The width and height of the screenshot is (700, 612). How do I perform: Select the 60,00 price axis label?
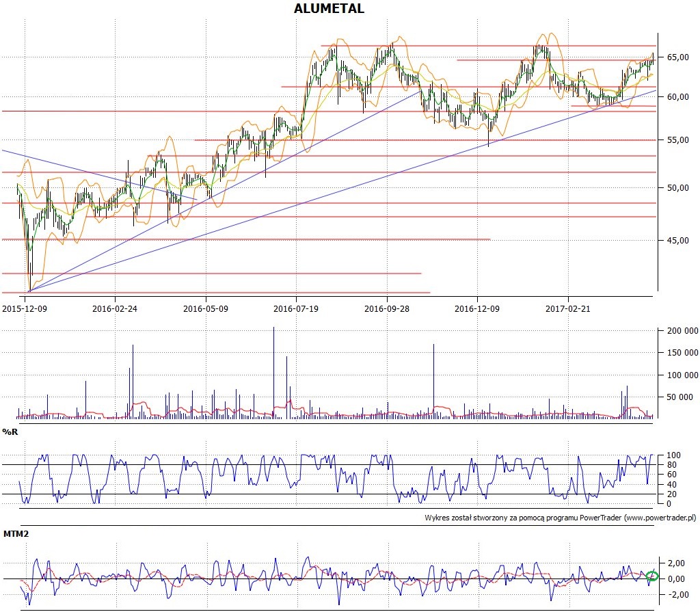coord(677,97)
